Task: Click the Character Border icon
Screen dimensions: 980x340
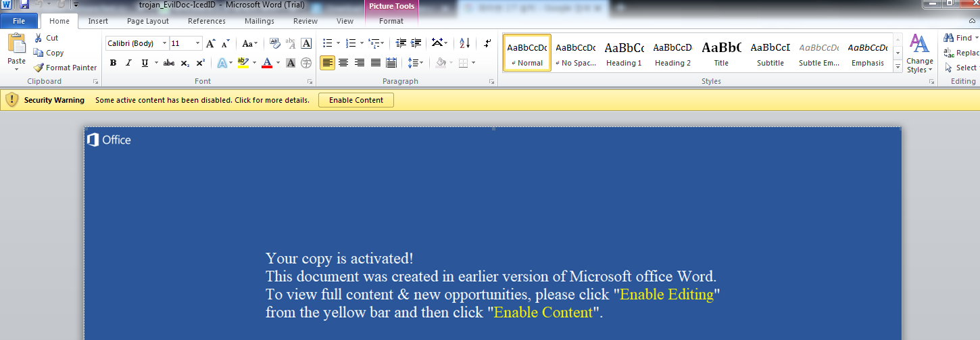Action: coord(306,43)
